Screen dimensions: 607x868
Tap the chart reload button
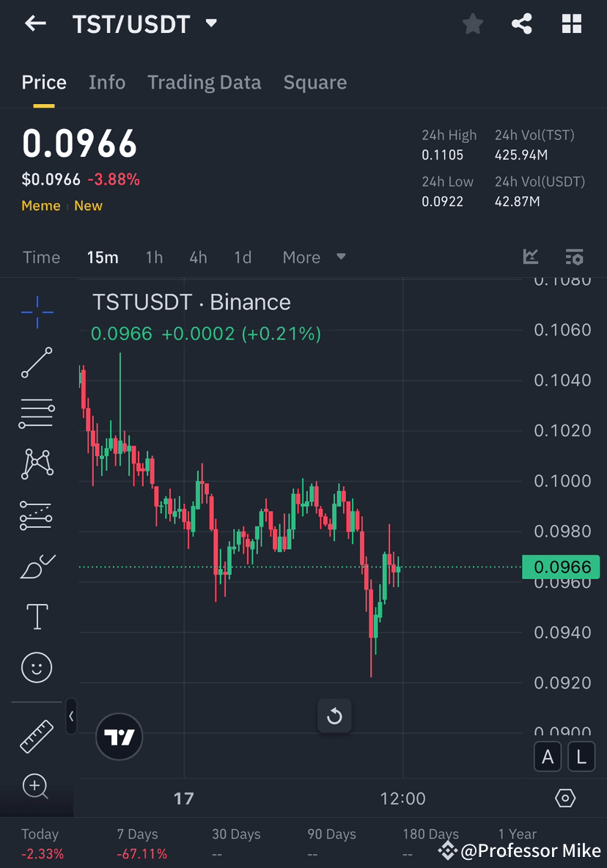click(x=334, y=716)
